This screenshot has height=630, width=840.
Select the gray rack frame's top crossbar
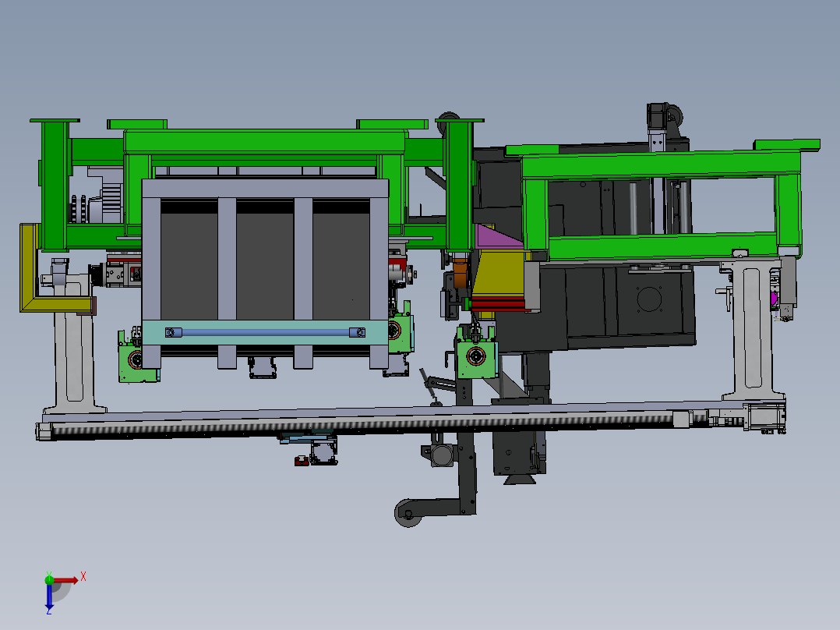coord(265,189)
